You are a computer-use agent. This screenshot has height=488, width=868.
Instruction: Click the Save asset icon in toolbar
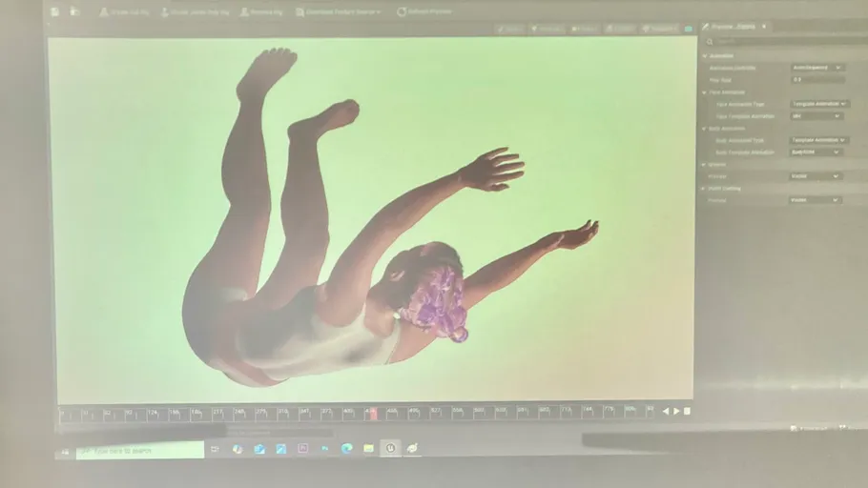click(x=54, y=11)
